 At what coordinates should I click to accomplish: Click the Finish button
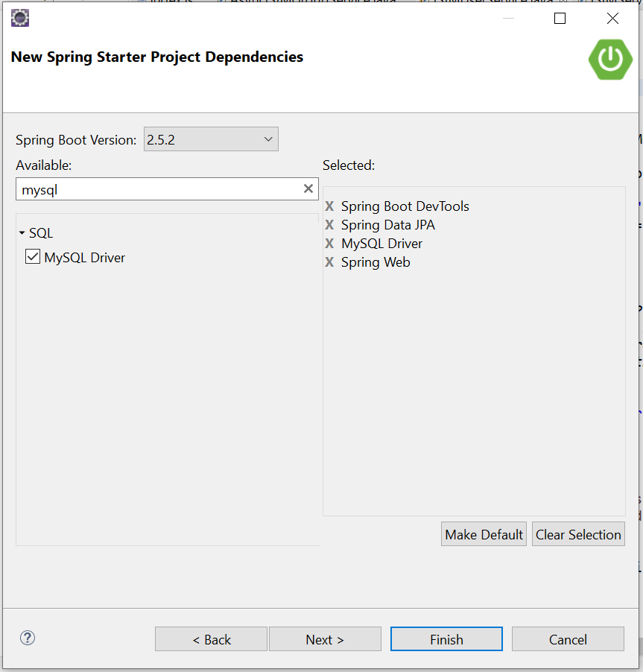(x=446, y=639)
